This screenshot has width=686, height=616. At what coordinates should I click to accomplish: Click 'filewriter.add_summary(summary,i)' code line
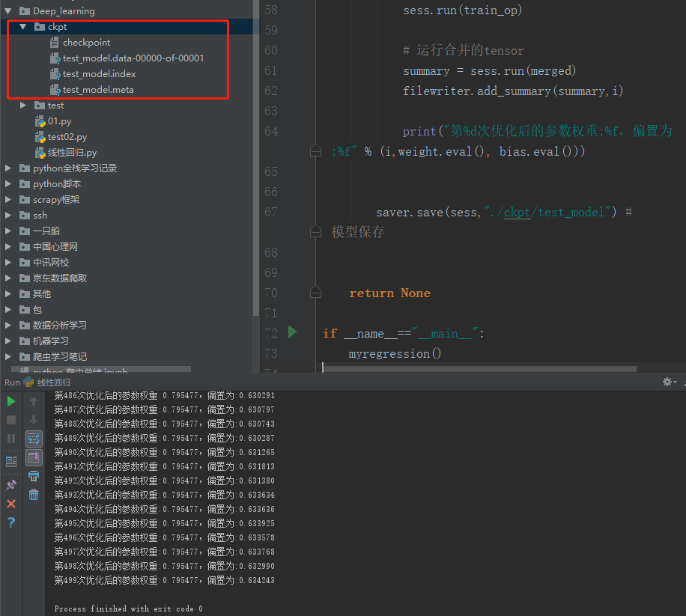513,91
